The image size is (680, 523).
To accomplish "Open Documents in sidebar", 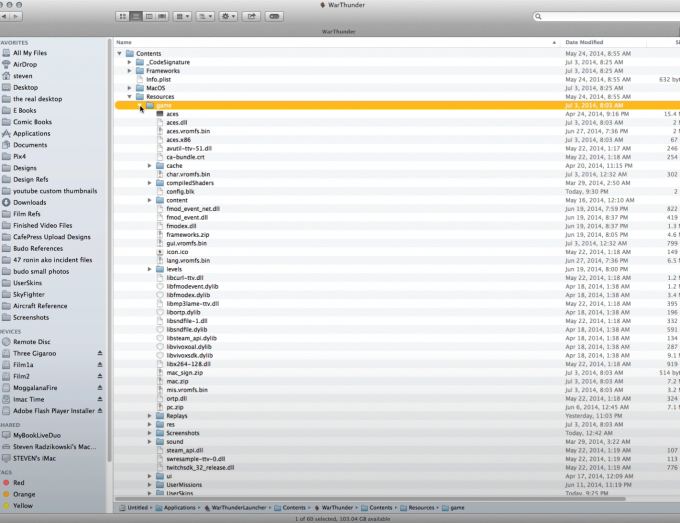I will pyautogui.click(x=30, y=145).
